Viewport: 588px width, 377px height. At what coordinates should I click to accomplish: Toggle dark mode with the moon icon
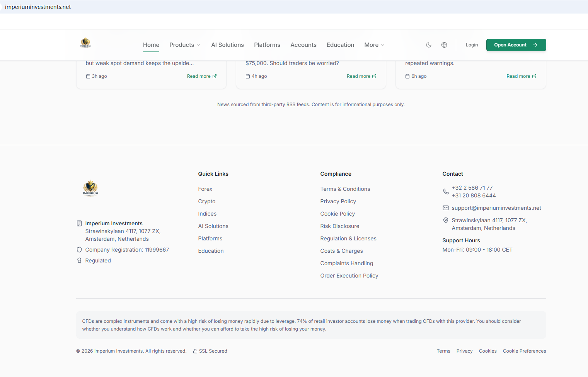(429, 45)
